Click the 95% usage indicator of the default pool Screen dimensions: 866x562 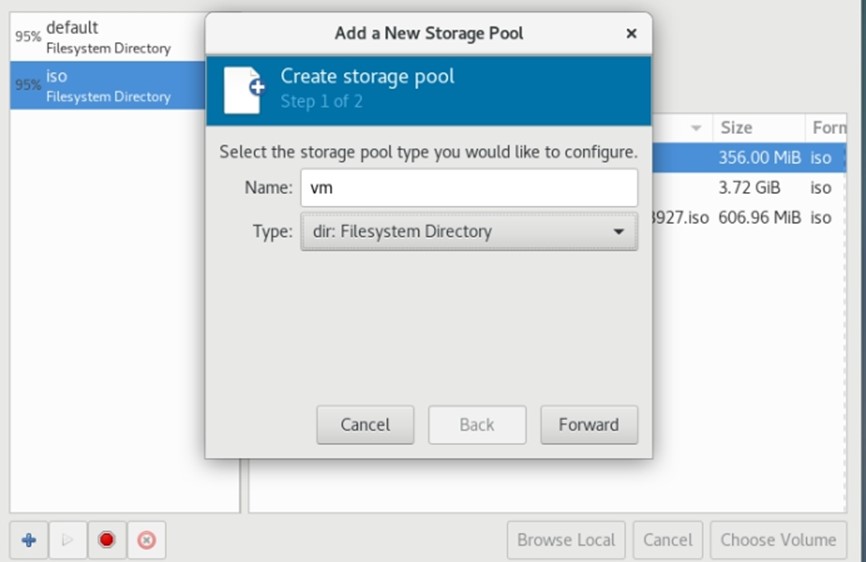pyautogui.click(x=26, y=37)
